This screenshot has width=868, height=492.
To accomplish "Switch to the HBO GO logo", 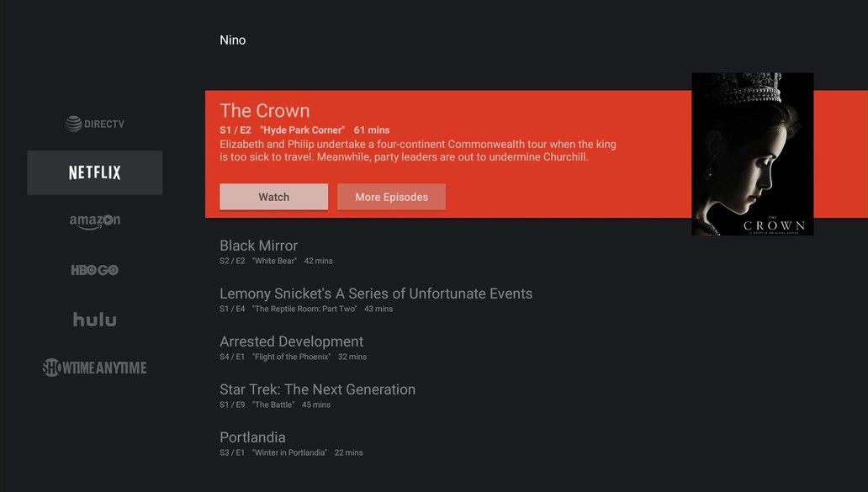I will [95, 270].
